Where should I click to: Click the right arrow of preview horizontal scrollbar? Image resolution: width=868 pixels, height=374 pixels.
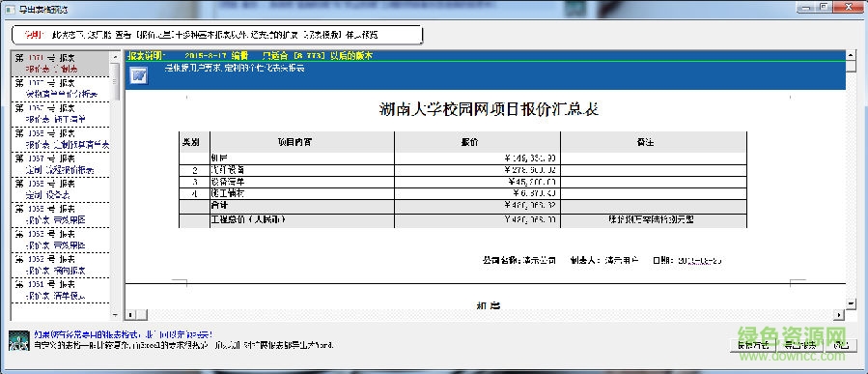coord(840,315)
